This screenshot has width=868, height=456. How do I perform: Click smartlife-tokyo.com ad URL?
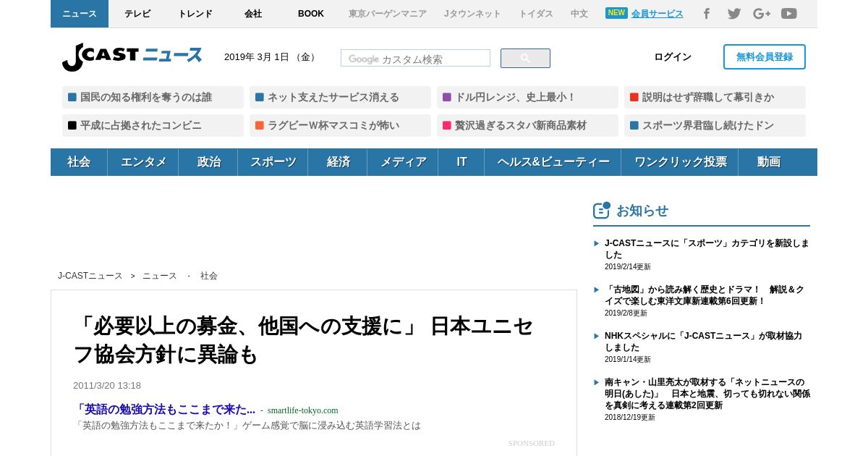pyautogui.click(x=303, y=410)
